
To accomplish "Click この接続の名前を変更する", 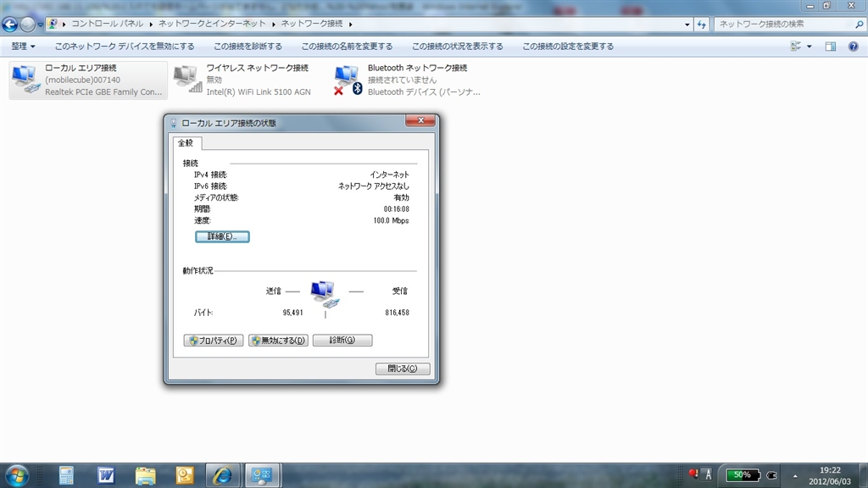I will 347,47.
